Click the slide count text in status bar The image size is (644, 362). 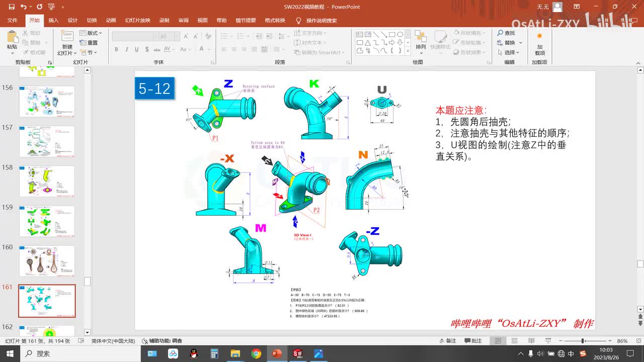click(37, 341)
